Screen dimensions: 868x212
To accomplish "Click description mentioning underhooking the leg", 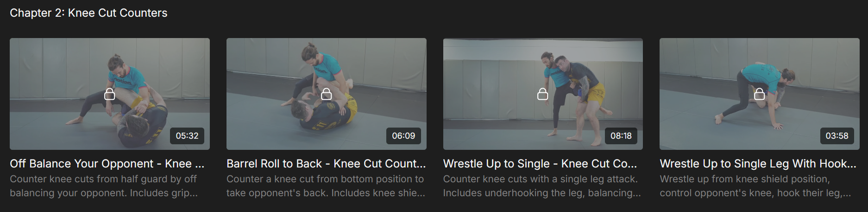I will pyautogui.click(x=542, y=186).
